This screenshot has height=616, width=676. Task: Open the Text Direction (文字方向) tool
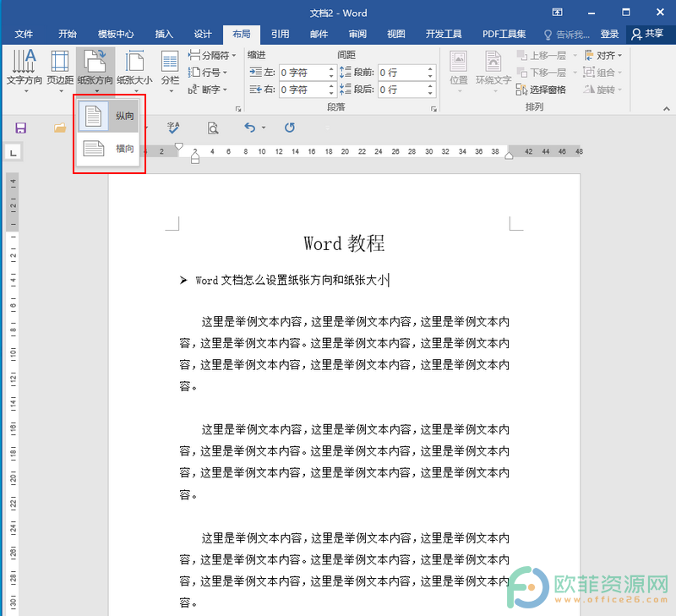[25, 71]
